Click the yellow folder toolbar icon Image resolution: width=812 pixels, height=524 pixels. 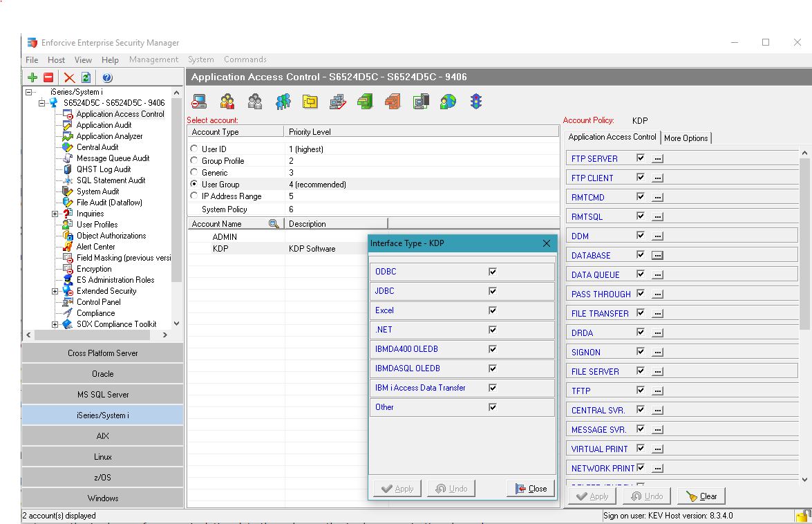click(310, 102)
